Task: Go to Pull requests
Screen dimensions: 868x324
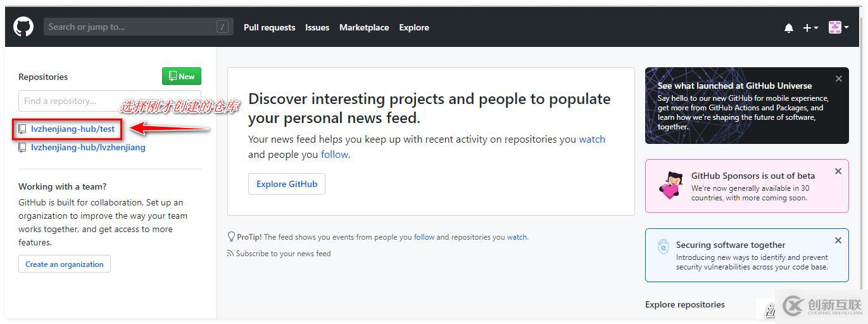Action: [x=269, y=27]
